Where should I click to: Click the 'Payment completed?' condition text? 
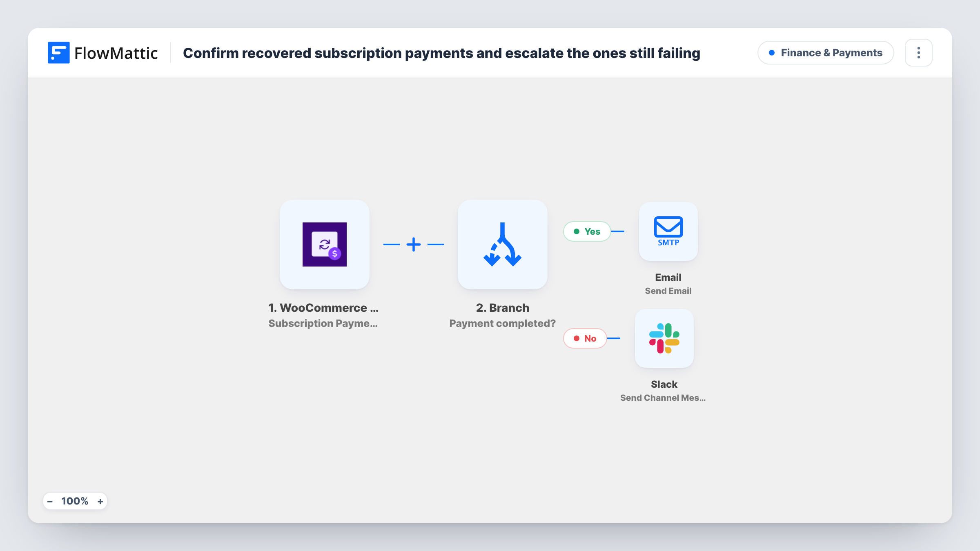pos(503,323)
